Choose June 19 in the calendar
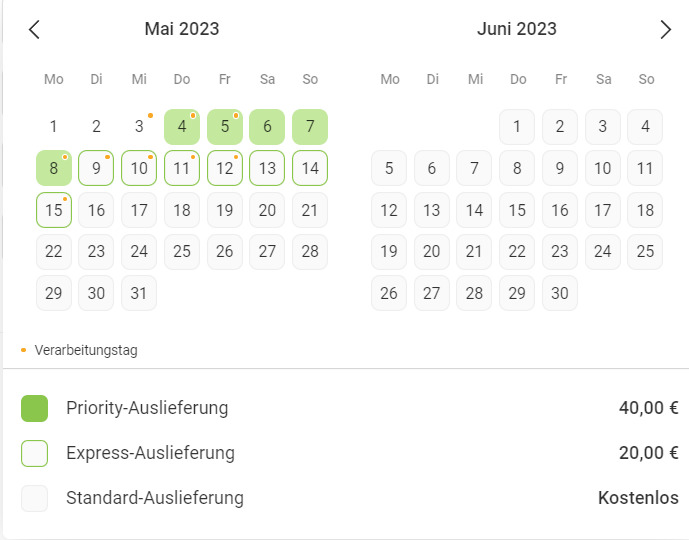The width and height of the screenshot is (689, 540). pyautogui.click(x=389, y=251)
